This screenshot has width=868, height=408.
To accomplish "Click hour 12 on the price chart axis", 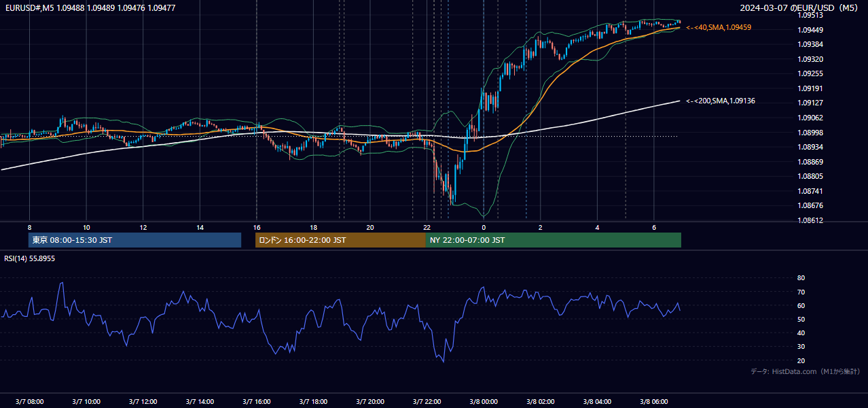I will [x=143, y=227].
